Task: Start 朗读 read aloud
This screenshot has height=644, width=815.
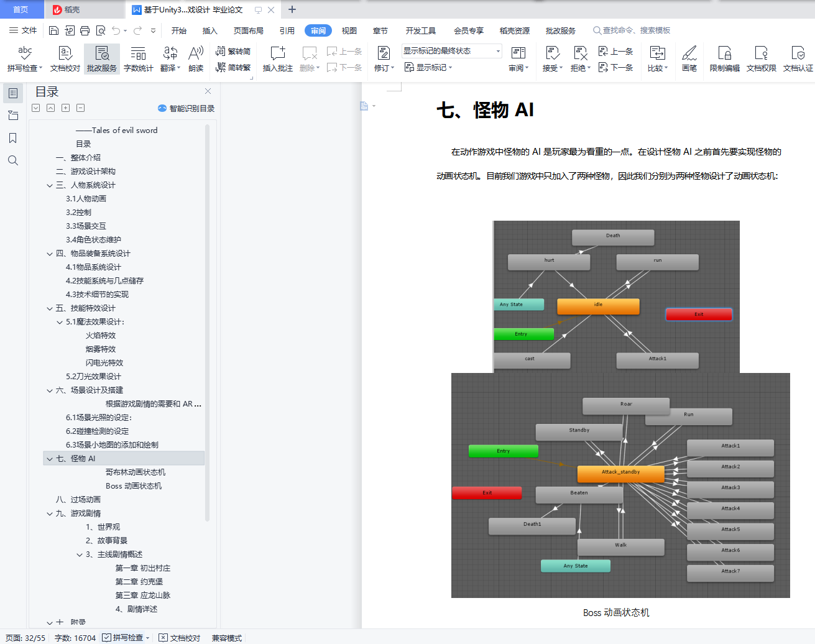Action: (196, 59)
